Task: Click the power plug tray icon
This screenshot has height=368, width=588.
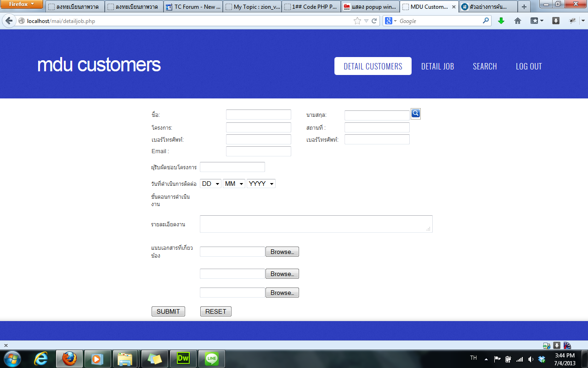Action: click(x=509, y=359)
